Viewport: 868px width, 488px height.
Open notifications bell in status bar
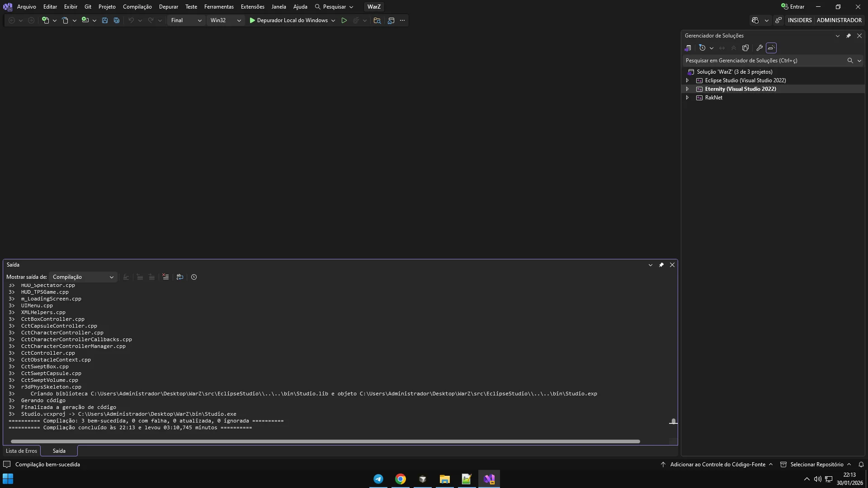(861, 465)
